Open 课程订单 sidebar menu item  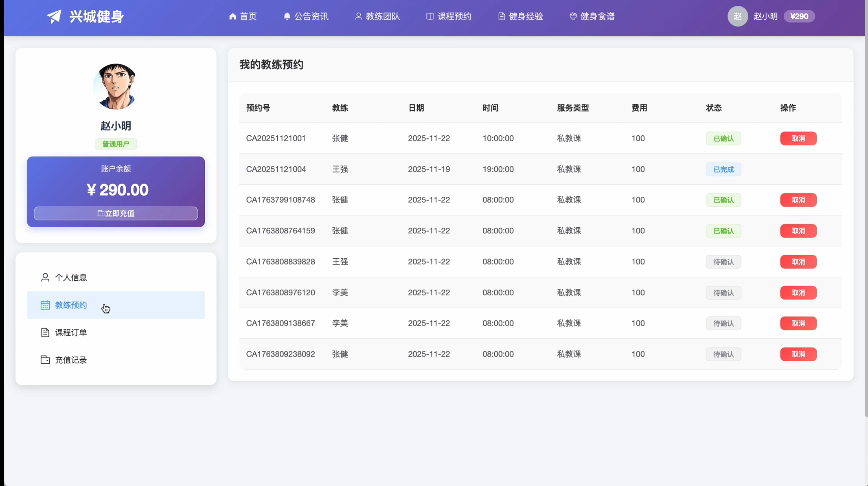tap(71, 332)
